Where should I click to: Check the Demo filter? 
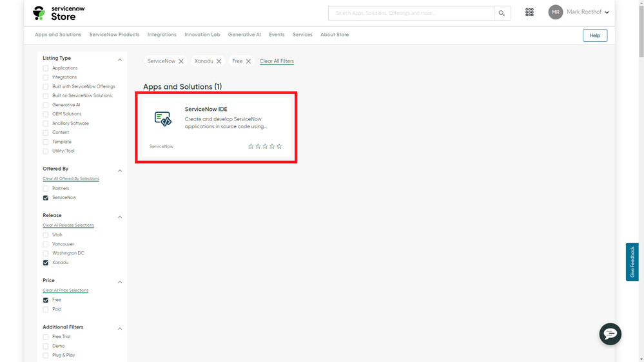pyautogui.click(x=46, y=347)
